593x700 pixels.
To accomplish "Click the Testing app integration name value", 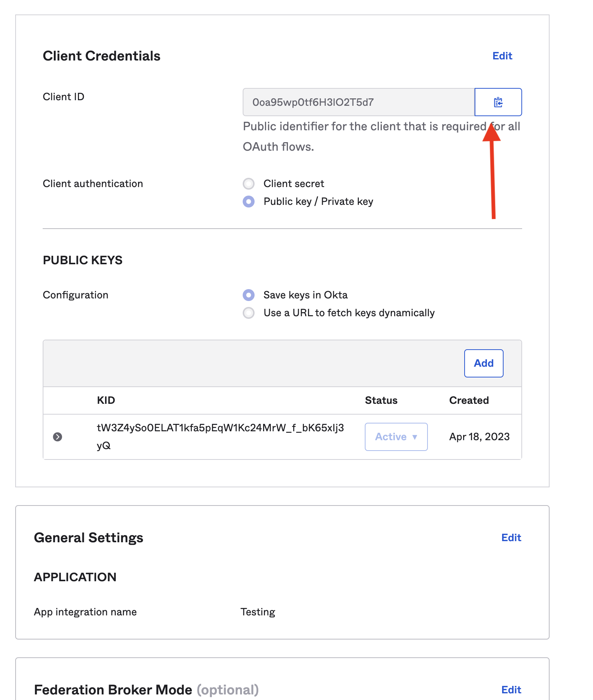I will click(x=258, y=612).
